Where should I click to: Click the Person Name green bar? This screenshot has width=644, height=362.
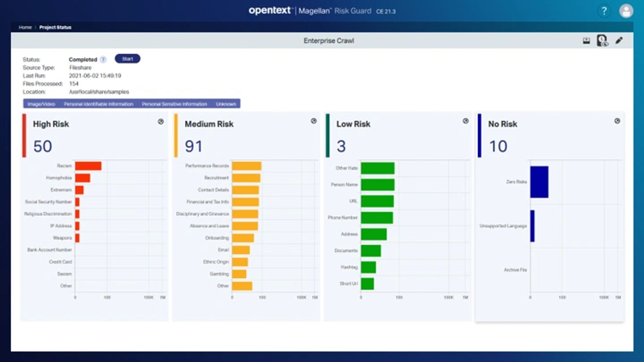pos(377,185)
